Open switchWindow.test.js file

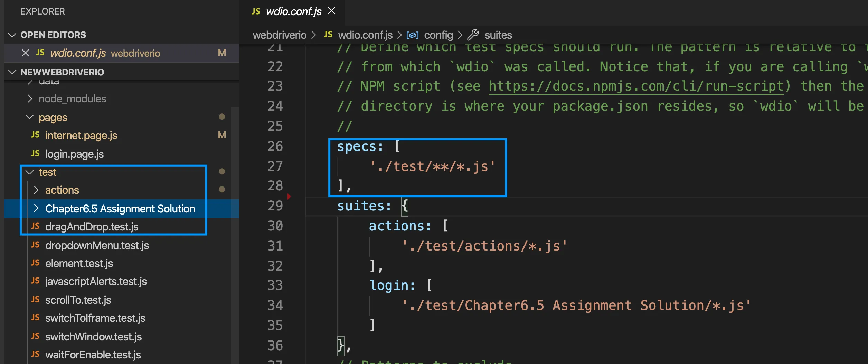click(x=93, y=337)
